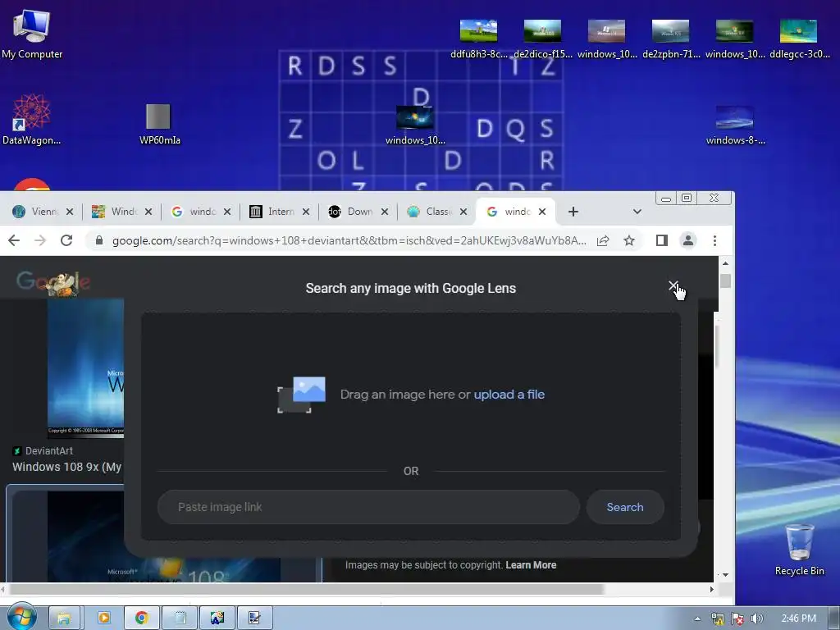The width and height of the screenshot is (840, 630).
Task: Open the Windows 108 9x DeviantArt thumbnail
Action: tap(85, 368)
